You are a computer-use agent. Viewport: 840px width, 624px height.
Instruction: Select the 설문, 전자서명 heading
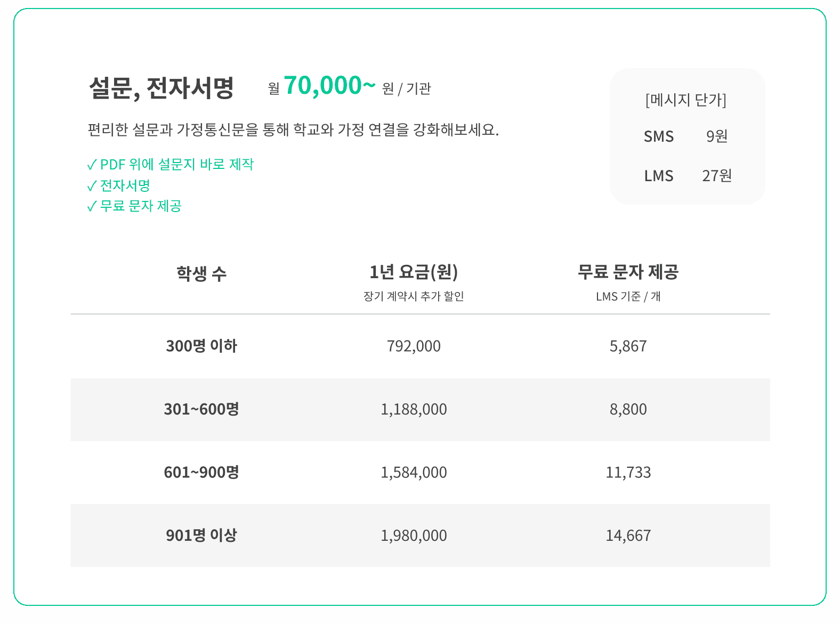161,88
